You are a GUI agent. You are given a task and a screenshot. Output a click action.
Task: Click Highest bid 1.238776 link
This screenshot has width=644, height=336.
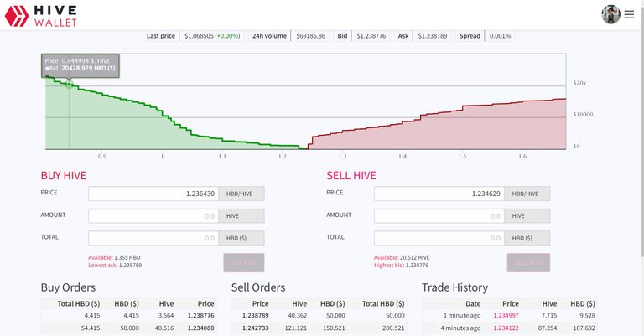tap(402, 266)
